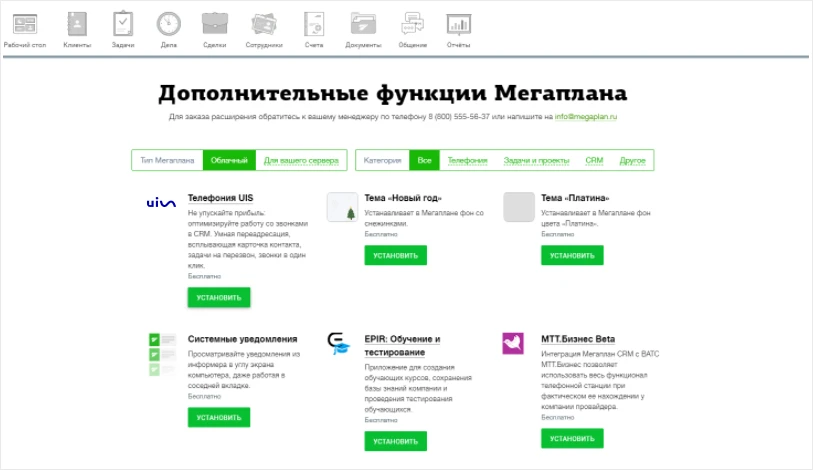Open the Счета invoices icon
Screen dimensions: 813x470
point(314,24)
